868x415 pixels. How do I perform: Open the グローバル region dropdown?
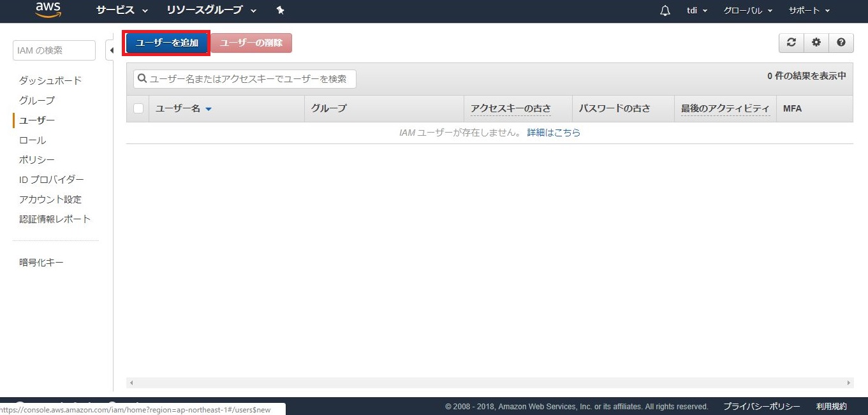point(747,11)
